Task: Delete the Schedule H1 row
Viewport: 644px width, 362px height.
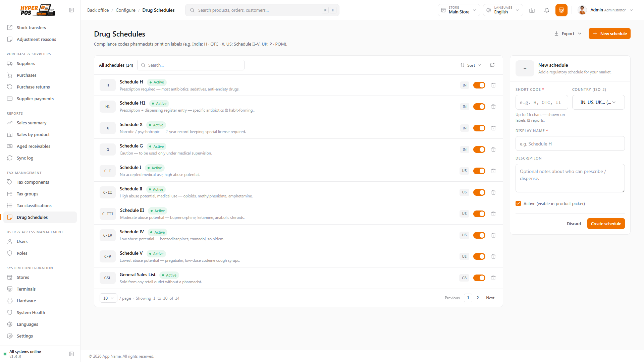Action: [493, 107]
